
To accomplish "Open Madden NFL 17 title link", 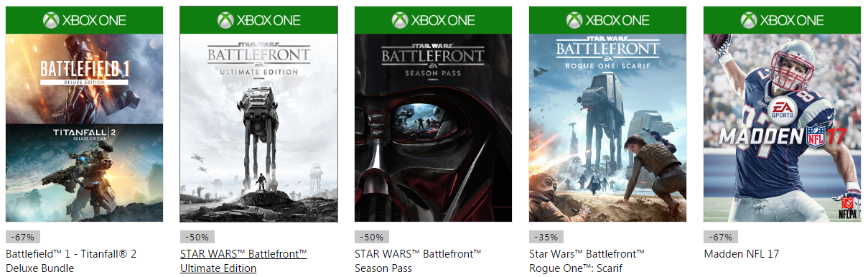I will point(741,254).
